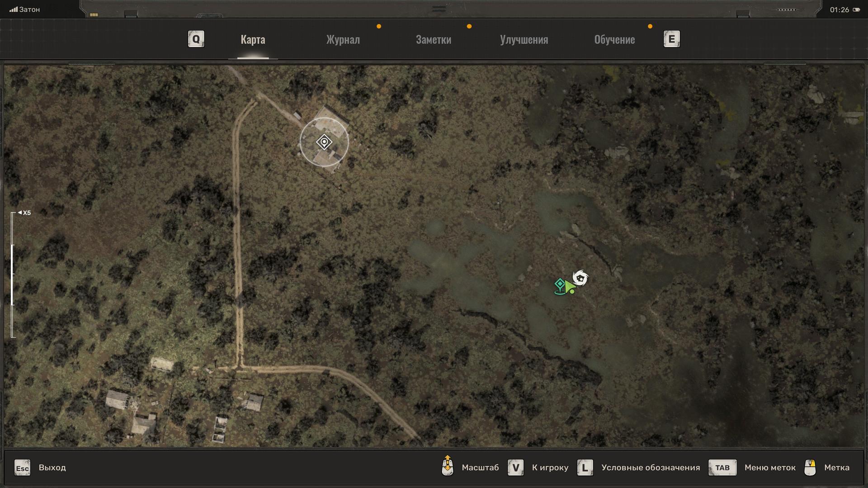Click the Заметки orange notification dot
Viewport: 868px width, 488px height.
click(469, 26)
